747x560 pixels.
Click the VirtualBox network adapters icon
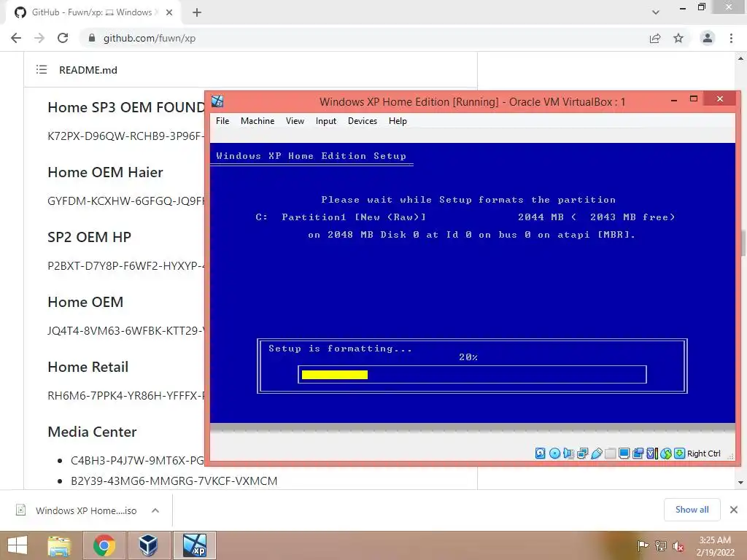582,454
